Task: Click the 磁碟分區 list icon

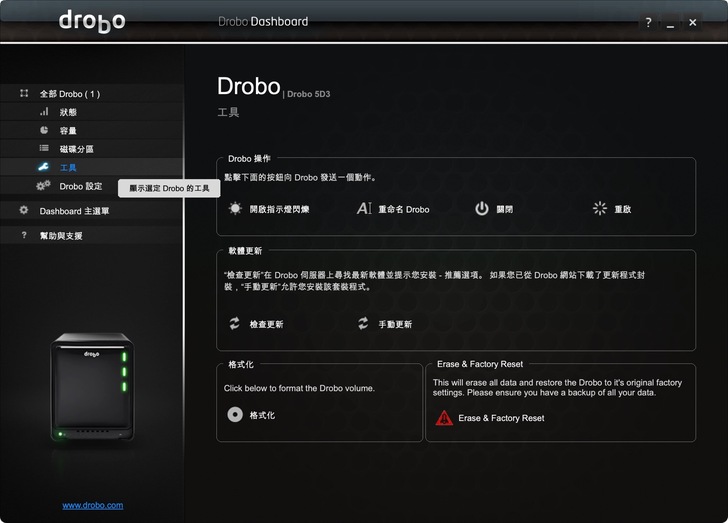Action: coord(44,148)
